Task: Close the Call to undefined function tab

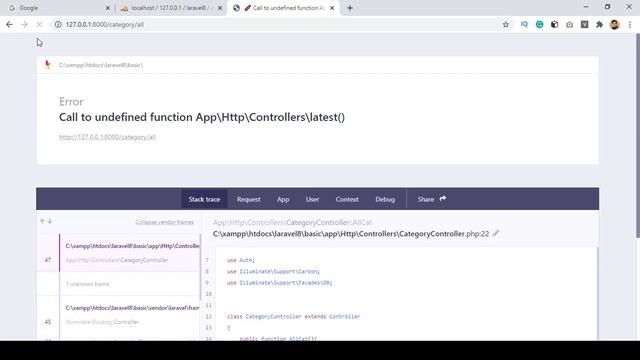Action: click(x=332, y=8)
